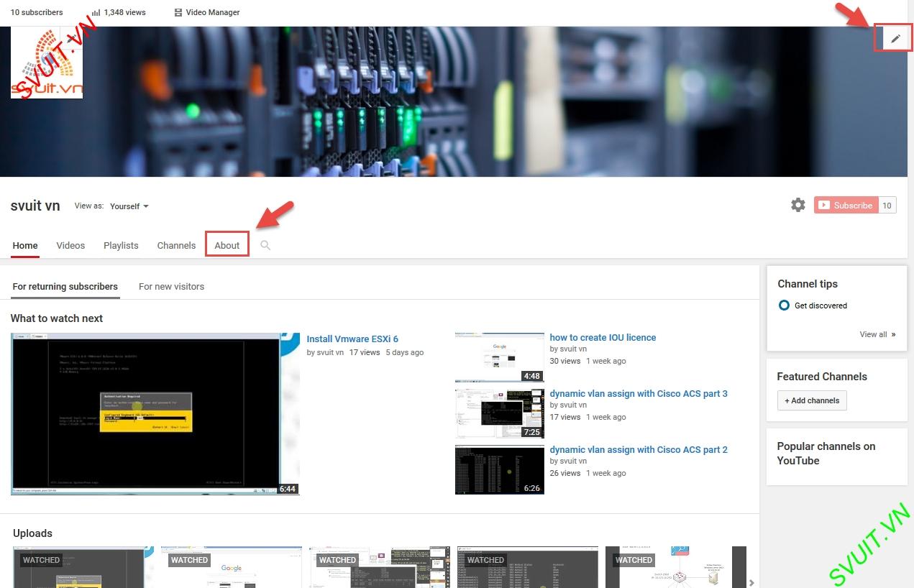Click the svuit vn channel title

pos(35,206)
